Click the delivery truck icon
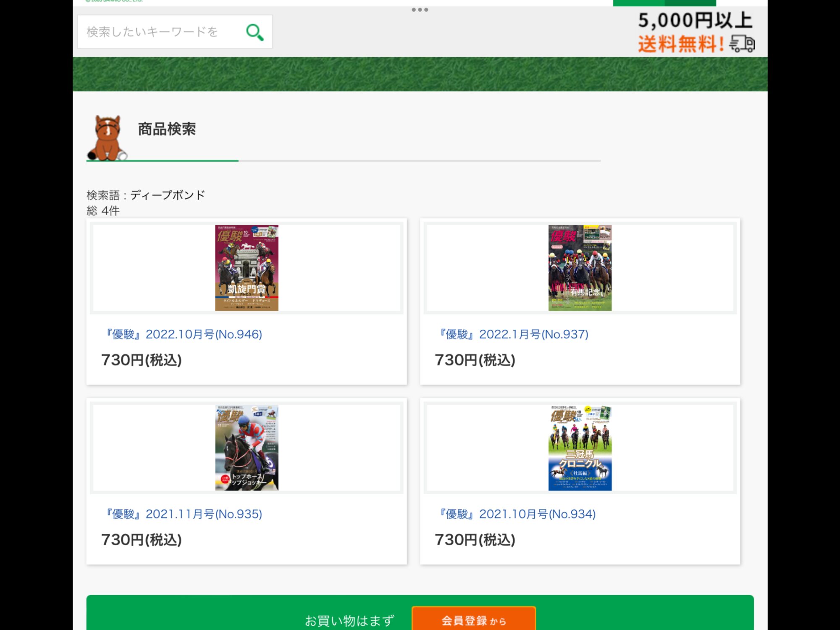The height and width of the screenshot is (630, 840). pos(742,44)
